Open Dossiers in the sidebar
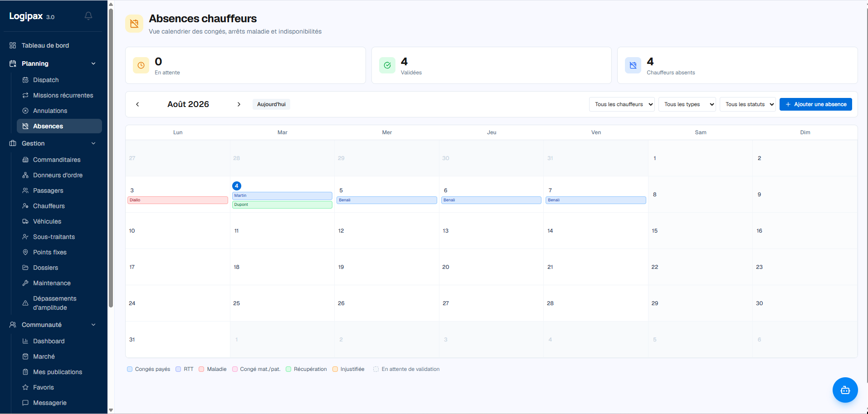The width and height of the screenshot is (868, 414). pos(59,268)
